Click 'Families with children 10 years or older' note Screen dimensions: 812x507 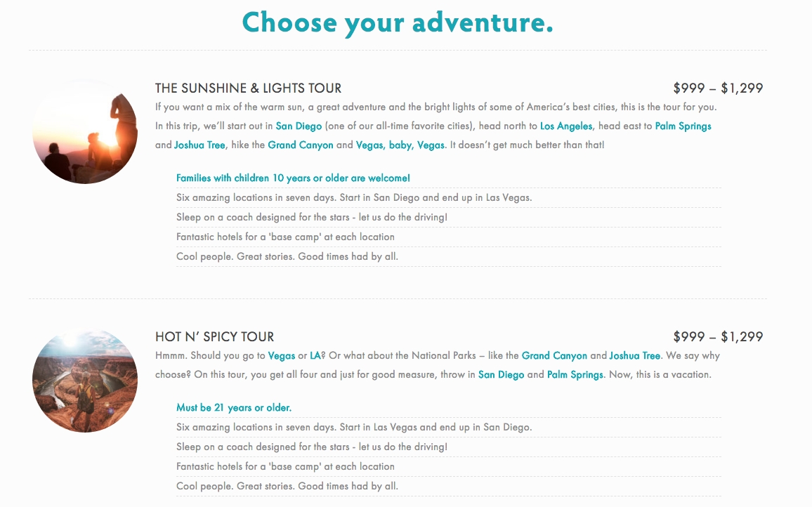point(293,178)
